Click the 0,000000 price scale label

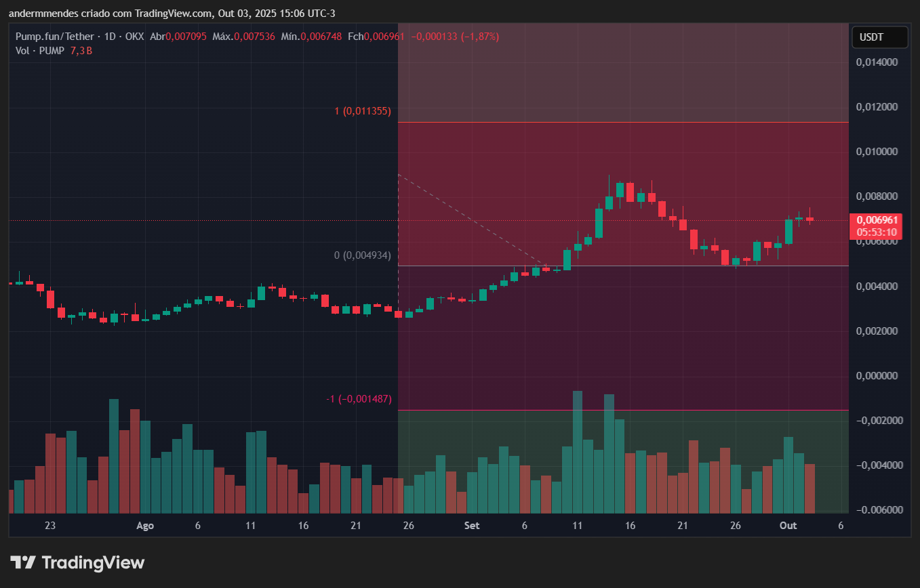[x=877, y=375]
